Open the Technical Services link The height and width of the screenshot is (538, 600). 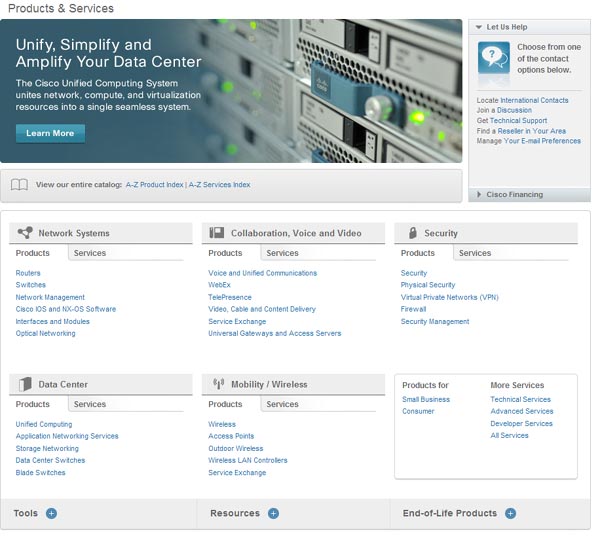click(x=520, y=399)
